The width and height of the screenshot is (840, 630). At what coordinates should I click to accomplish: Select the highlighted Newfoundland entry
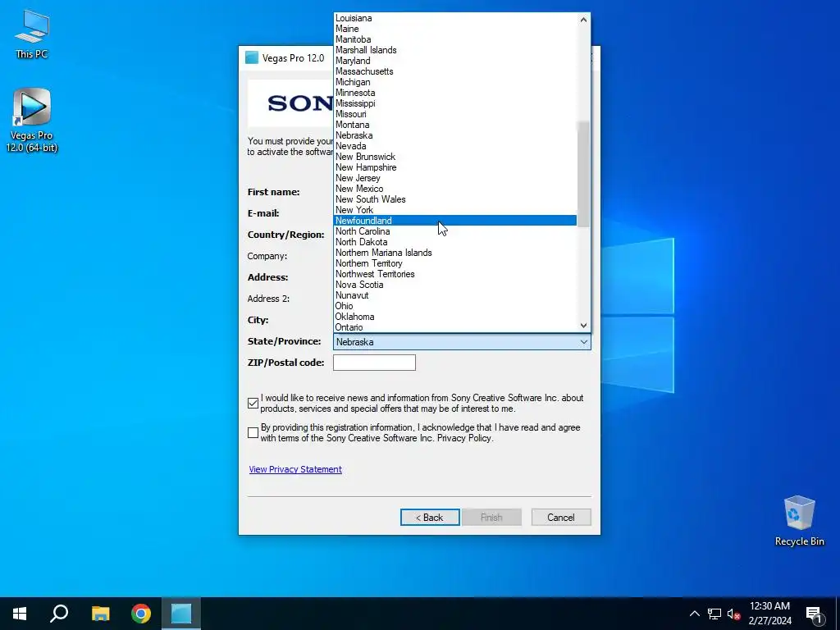[454, 221]
